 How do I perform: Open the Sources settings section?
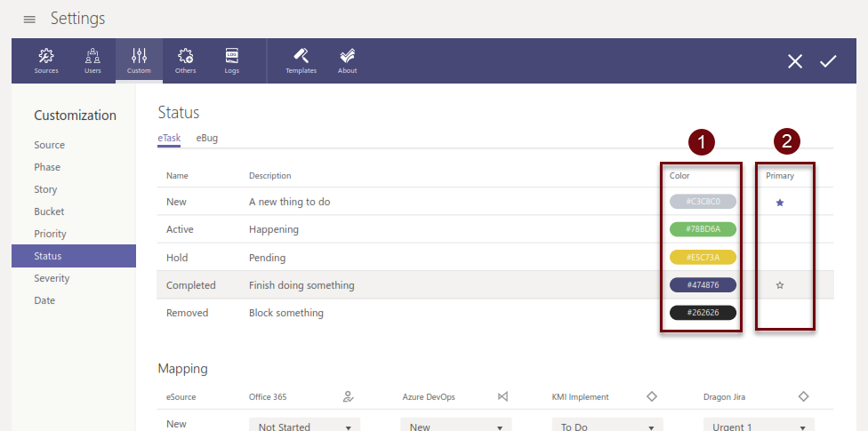(46, 60)
